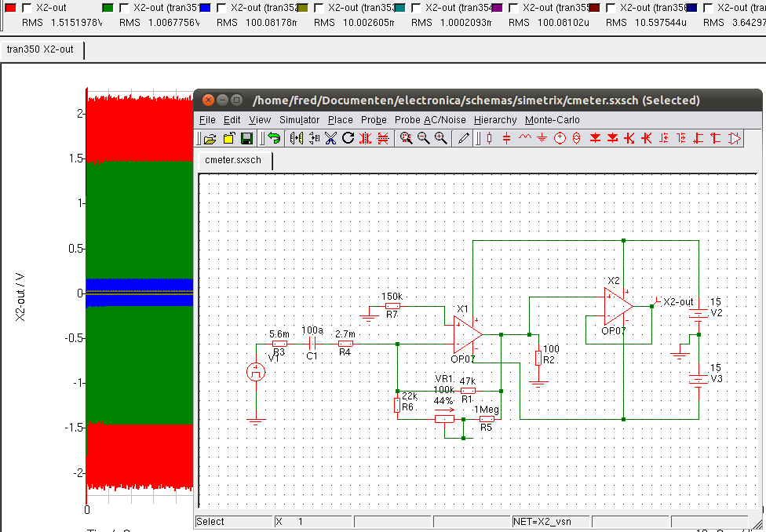Select the X1 OP07 op-amp symbol
This screenshot has width=766, height=532.
click(x=466, y=334)
